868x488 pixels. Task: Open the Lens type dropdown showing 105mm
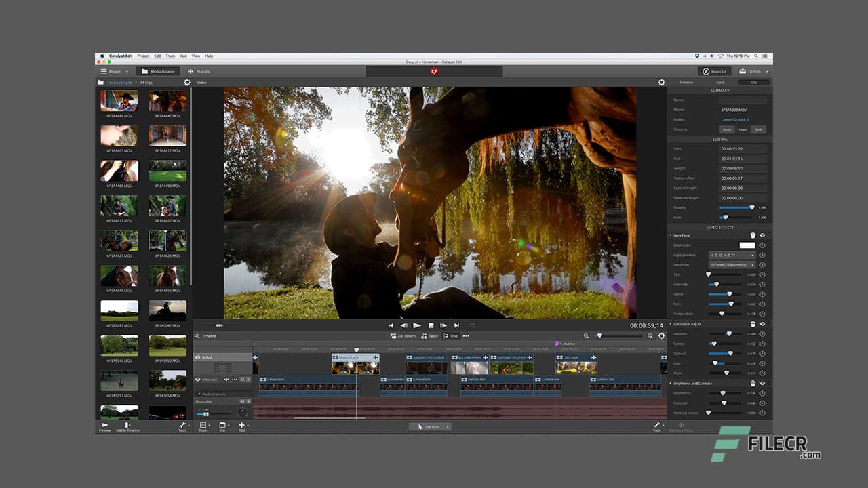point(731,264)
